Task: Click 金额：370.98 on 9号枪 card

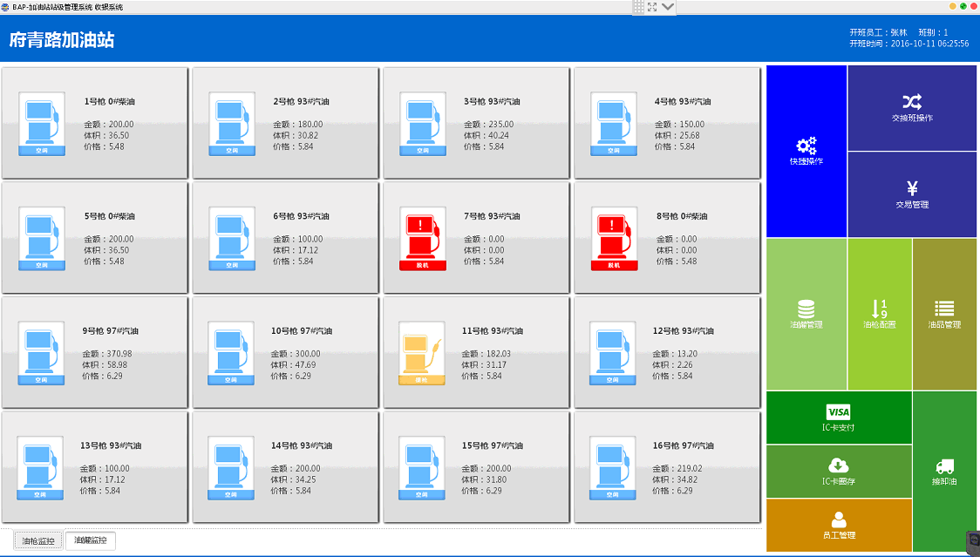Action: coord(107,354)
